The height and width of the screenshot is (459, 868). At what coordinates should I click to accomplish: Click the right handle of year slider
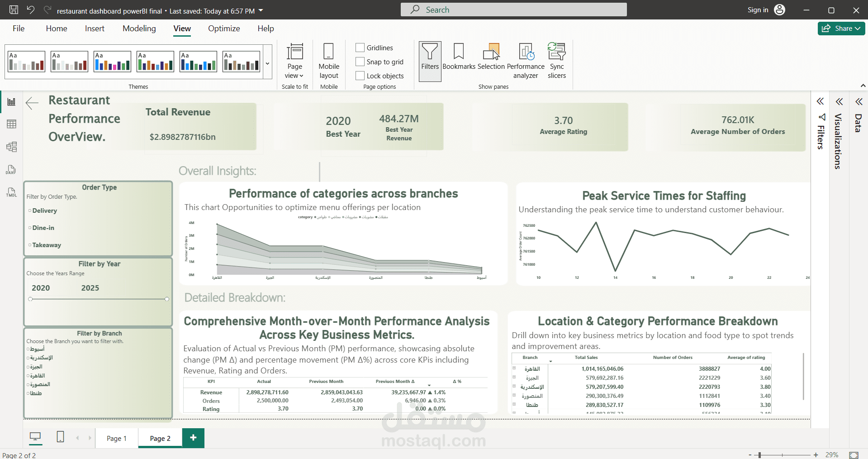click(x=167, y=299)
